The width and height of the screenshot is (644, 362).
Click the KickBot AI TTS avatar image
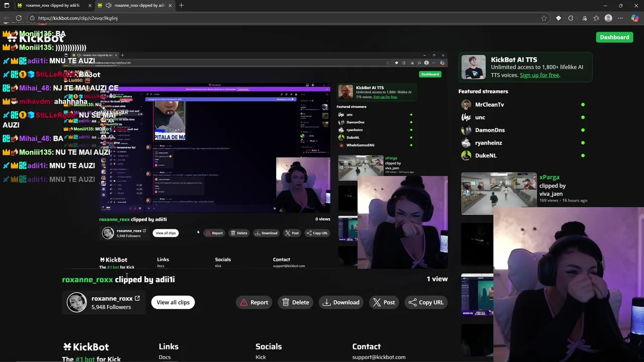pos(473,67)
